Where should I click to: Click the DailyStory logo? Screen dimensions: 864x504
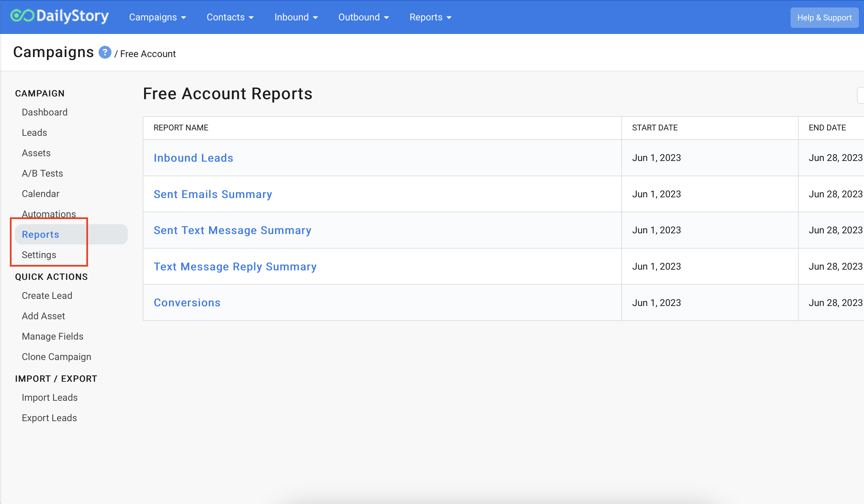coord(59,16)
